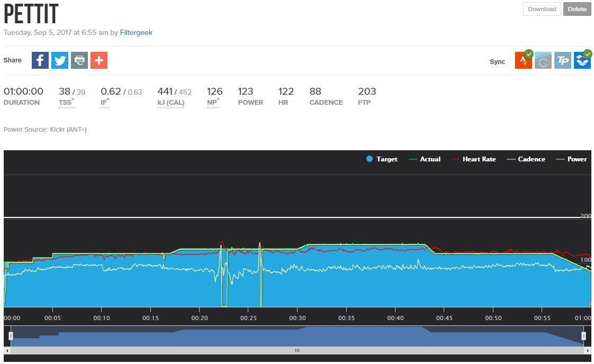Hide the Heart Rate line in legend

coord(474,159)
